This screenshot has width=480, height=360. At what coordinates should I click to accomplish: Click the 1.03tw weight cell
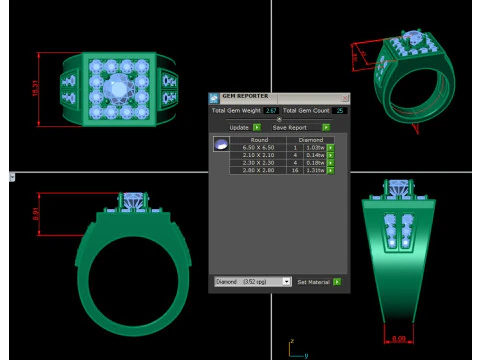[x=315, y=148]
